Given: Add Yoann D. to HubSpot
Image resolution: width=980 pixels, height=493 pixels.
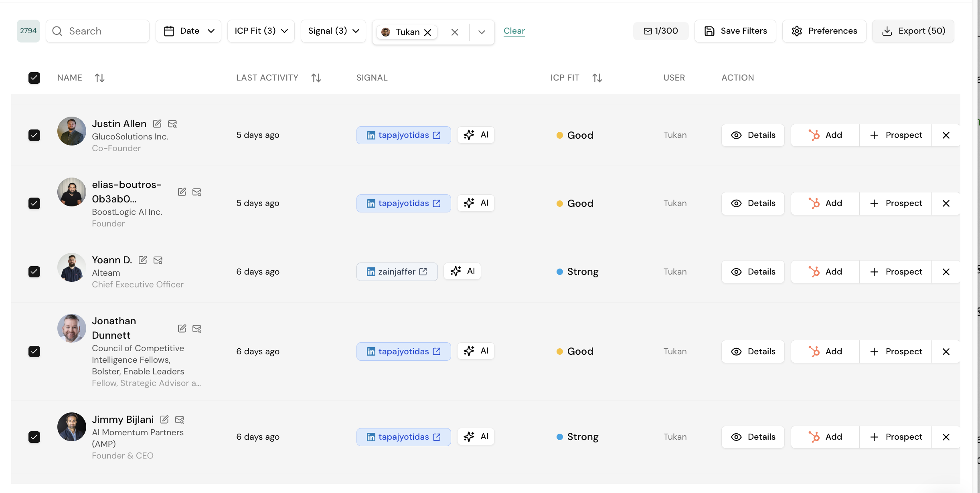Looking at the screenshot, I should tap(825, 272).
